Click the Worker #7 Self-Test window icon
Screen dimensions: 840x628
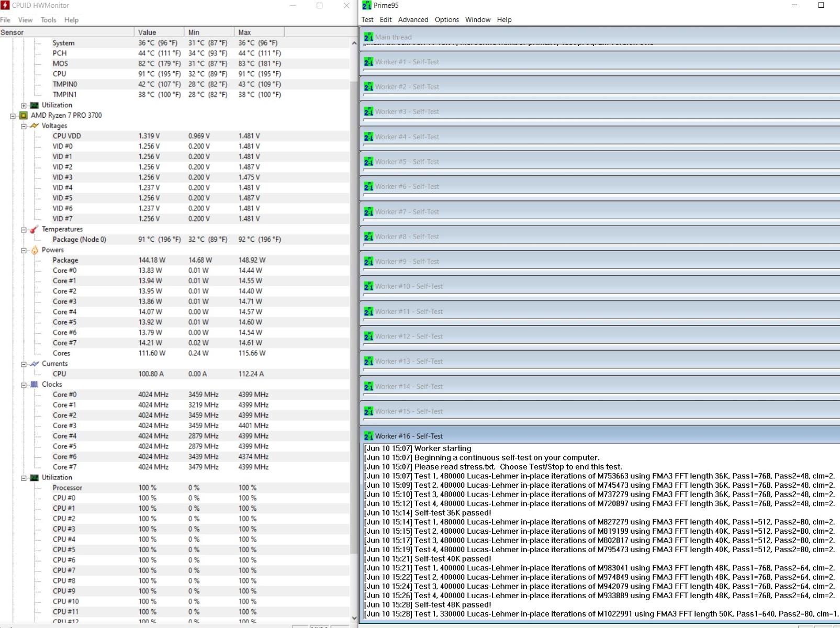[368, 211]
